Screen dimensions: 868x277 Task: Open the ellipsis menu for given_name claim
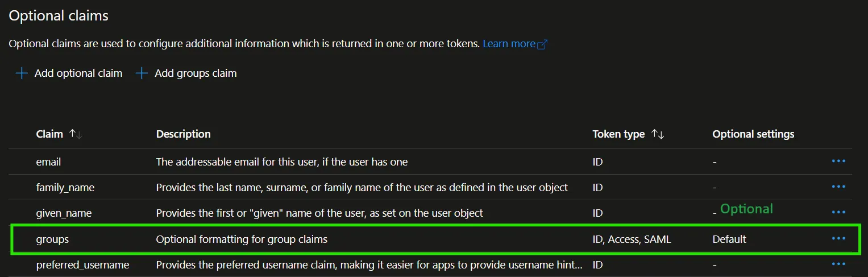(838, 212)
